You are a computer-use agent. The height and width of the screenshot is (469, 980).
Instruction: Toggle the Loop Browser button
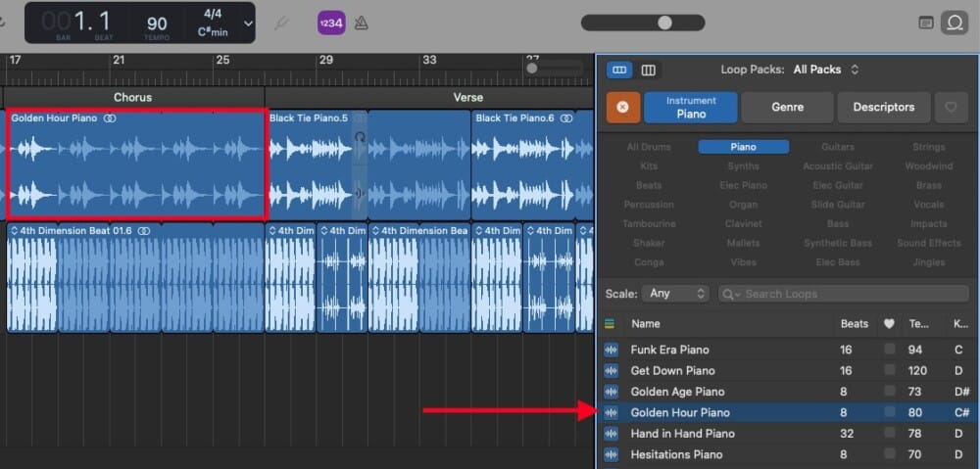pyautogui.click(x=955, y=23)
